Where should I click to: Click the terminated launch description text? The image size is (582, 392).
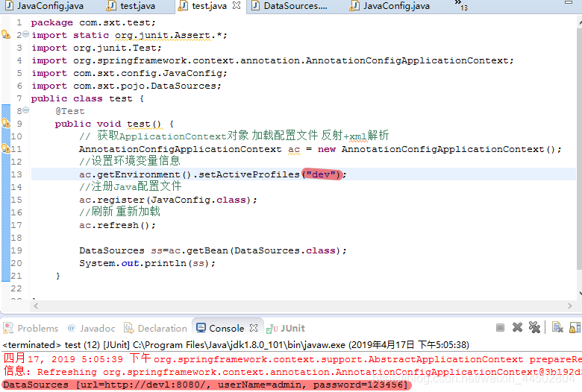(x=236, y=345)
